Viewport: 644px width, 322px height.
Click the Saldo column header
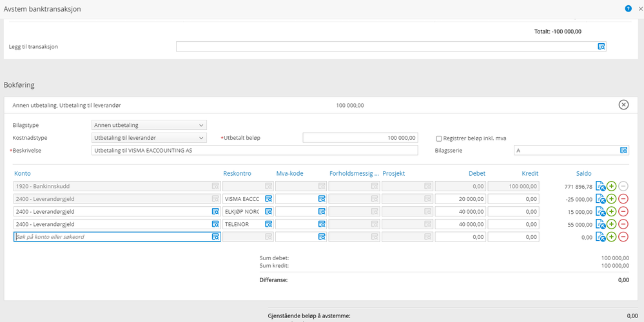pyautogui.click(x=583, y=173)
